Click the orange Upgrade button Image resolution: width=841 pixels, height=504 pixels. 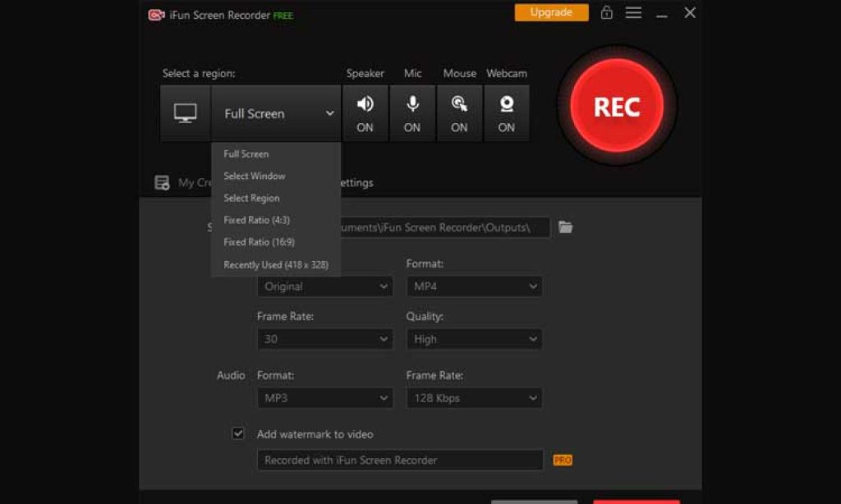551,13
